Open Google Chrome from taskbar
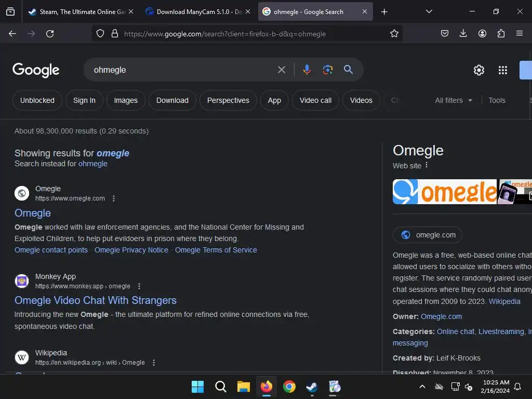Image resolution: width=532 pixels, height=399 pixels. (x=289, y=387)
